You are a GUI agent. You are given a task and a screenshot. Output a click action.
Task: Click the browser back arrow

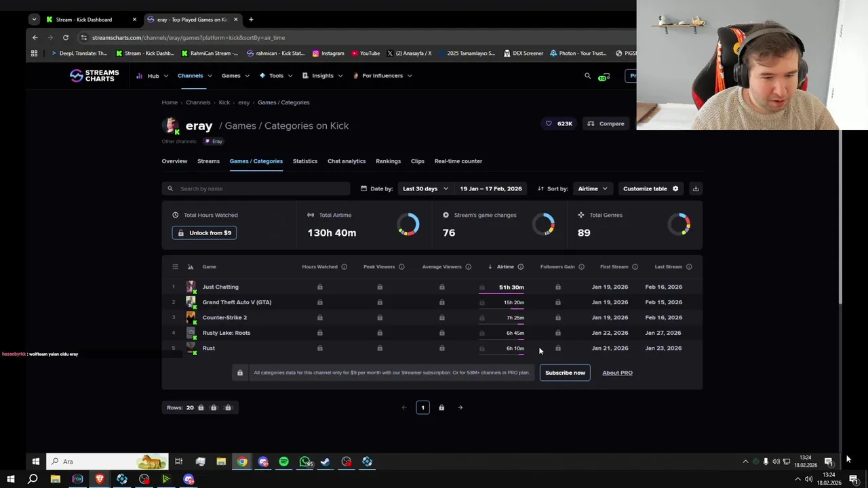(35, 37)
